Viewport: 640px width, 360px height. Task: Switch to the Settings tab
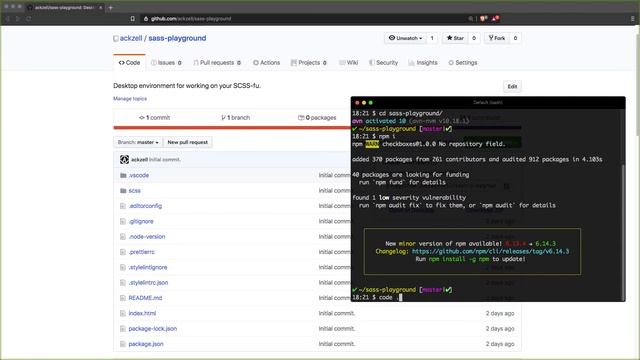[463, 62]
